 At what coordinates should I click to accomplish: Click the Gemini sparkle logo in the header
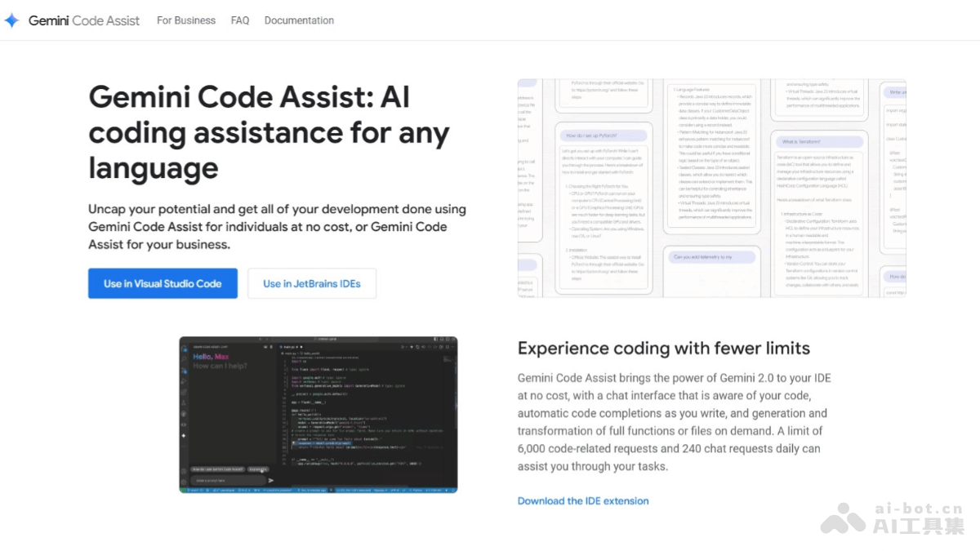click(x=11, y=20)
